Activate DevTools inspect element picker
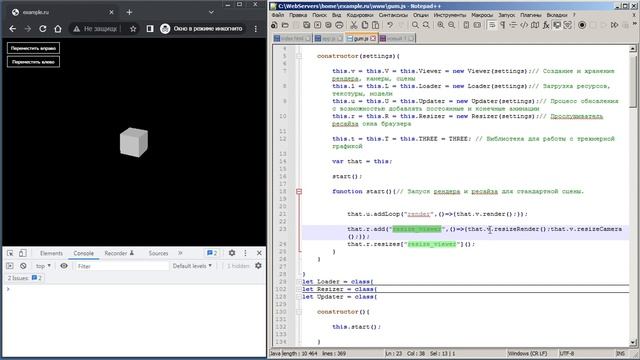640x360 pixels. tap(11, 253)
